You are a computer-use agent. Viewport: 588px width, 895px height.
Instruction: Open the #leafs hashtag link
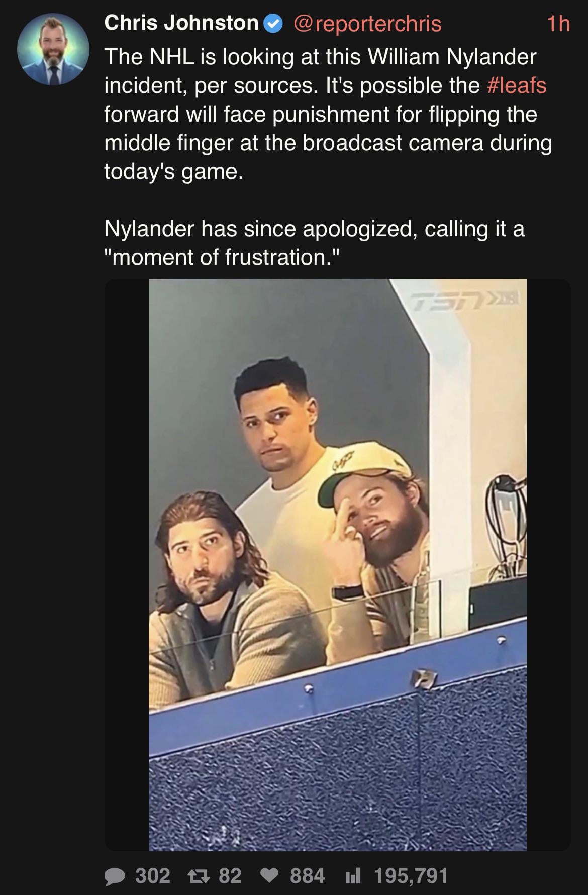pos(517,85)
